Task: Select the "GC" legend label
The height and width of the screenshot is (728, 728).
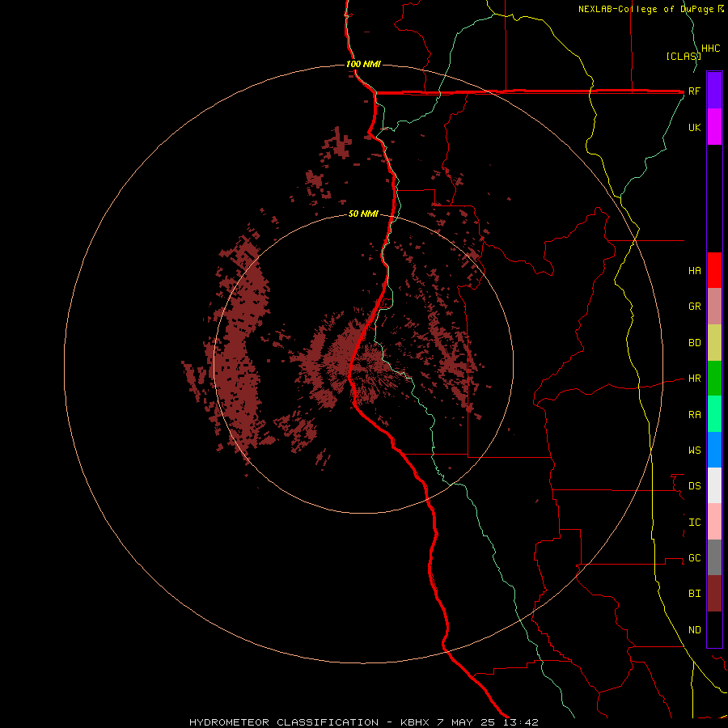Action: click(694, 557)
